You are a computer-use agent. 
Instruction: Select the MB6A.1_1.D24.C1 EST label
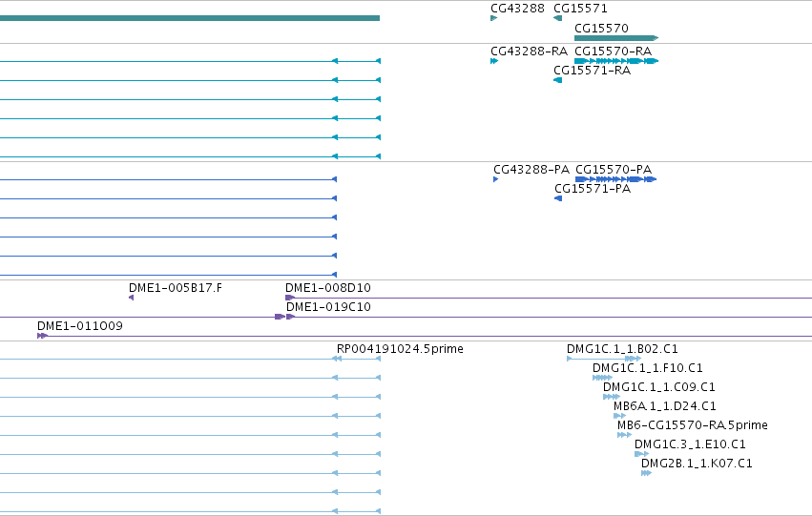665,406
